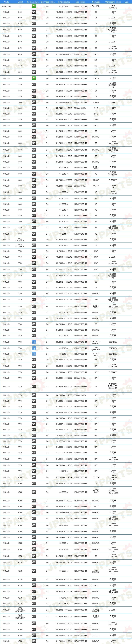Click the Lata produkcji column header
132x644 pixels.
click(64, 2)
